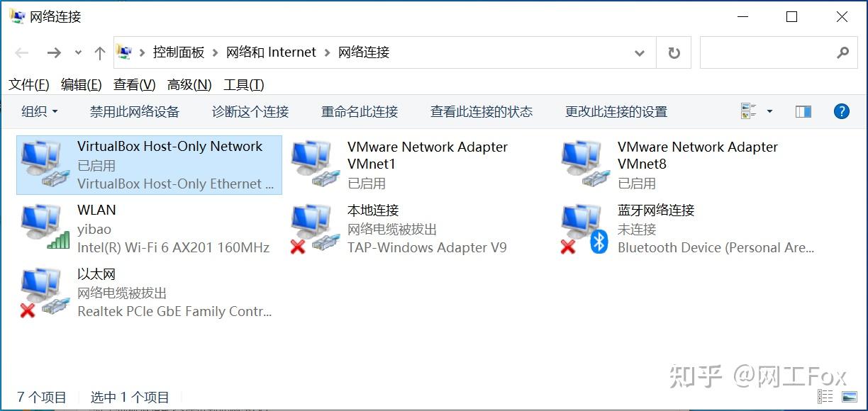Open the 高级(N) menu
Image resolution: width=868 pixels, height=411 pixels.
pos(188,84)
